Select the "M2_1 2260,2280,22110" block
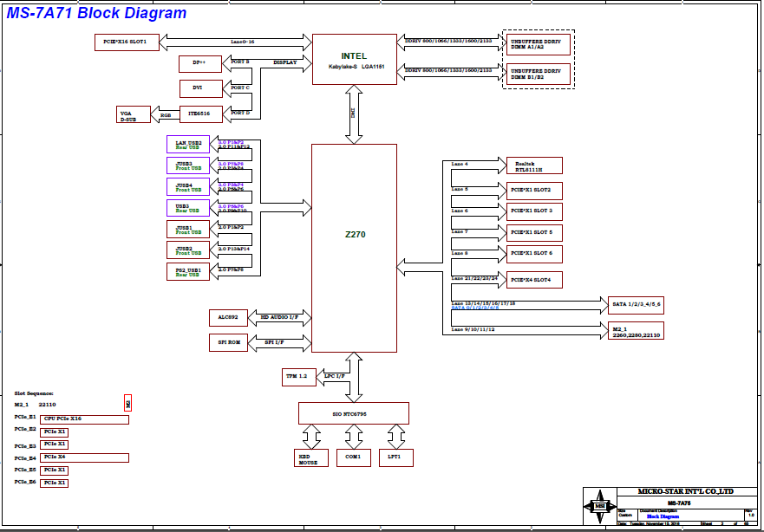This screenshot has width=764, height=532. [x=636, y=330]
